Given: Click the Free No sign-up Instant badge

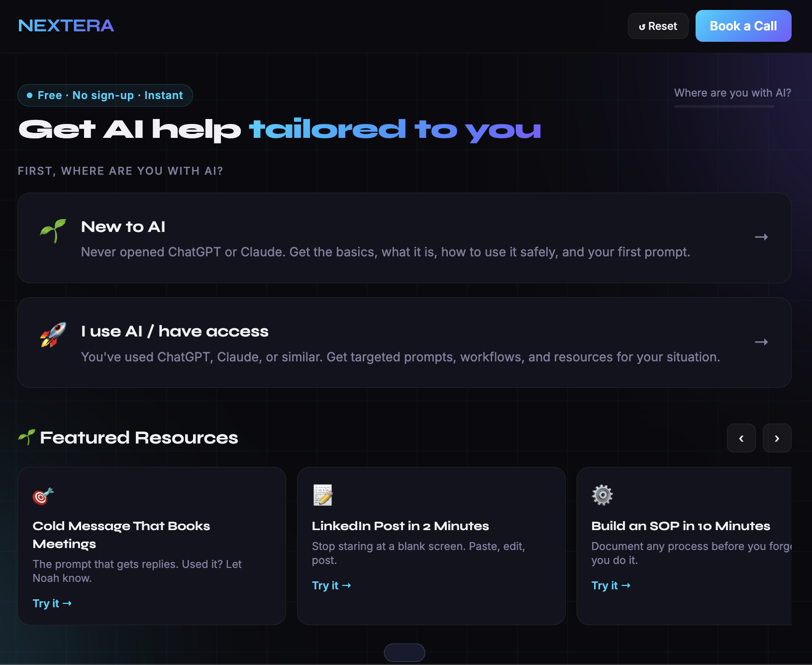Looking at the screenshot, I should pos(105,95).
